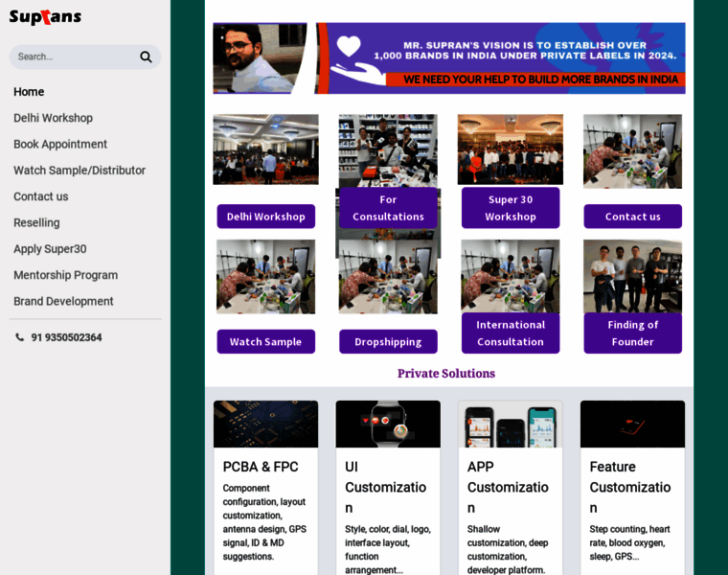This screenshot has width=728, height=575.
Task: Click the search magnifier icon
Action: 146,57
